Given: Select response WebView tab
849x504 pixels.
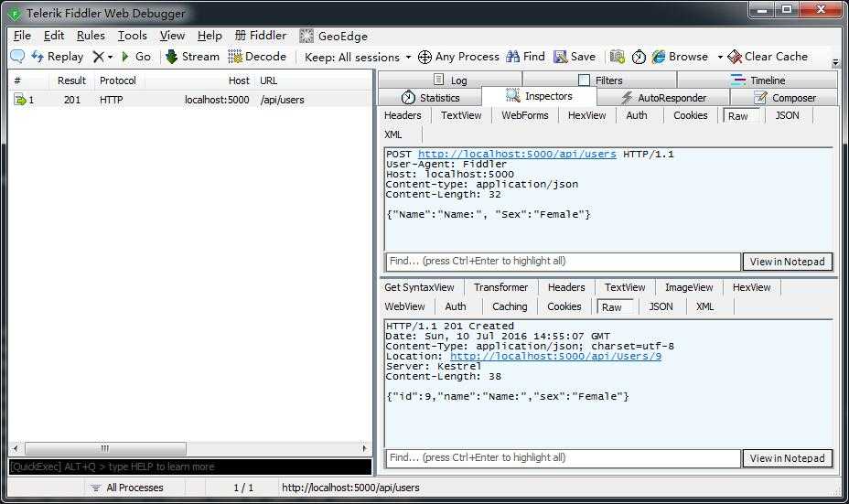Looking at the screenshot, I should [x=404, y=306].
